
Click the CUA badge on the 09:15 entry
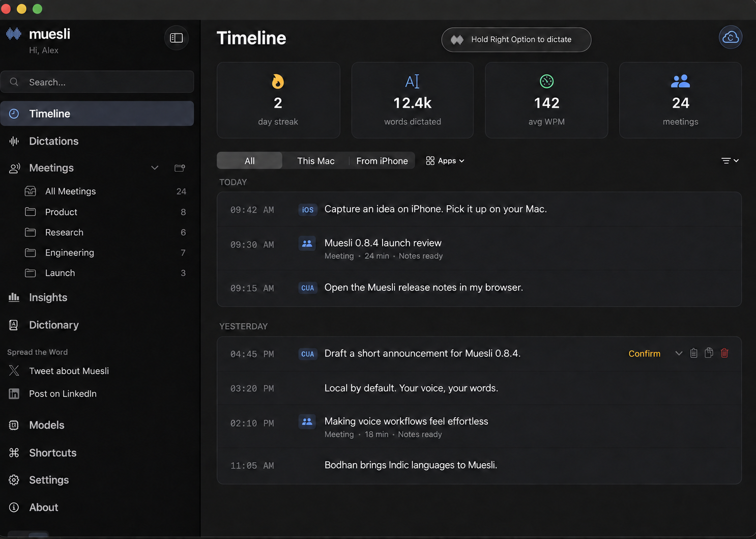[x=308, y=288]
